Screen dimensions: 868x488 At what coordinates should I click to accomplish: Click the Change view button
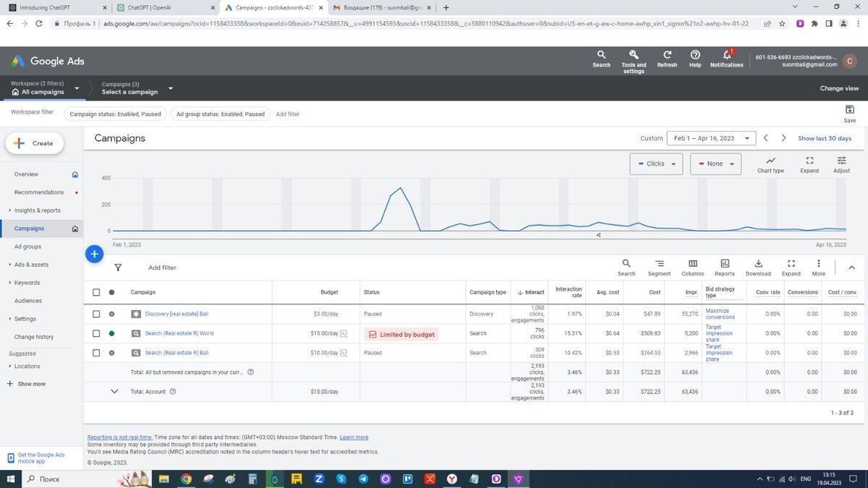click(839, 88)
